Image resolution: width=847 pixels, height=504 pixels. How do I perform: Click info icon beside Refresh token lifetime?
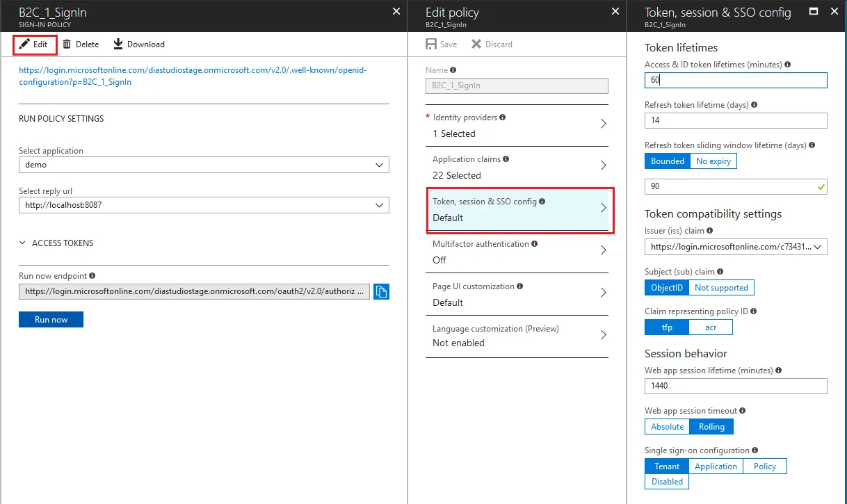(755, 105)
